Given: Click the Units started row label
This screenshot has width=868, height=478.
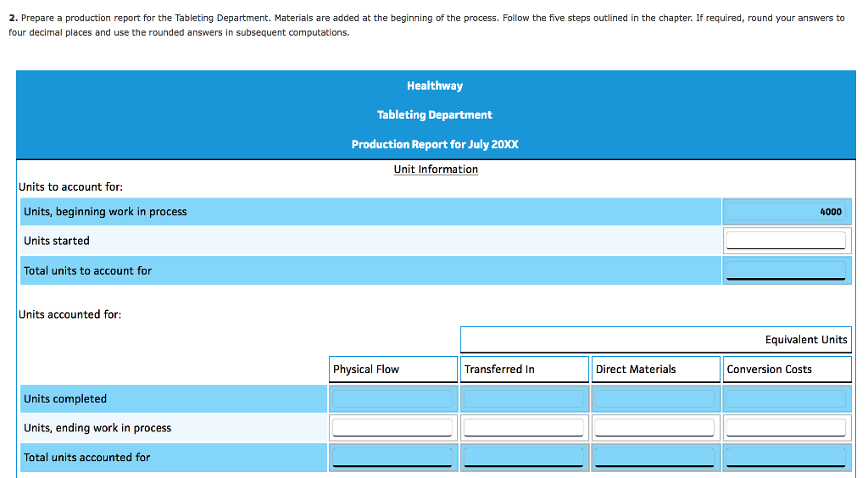Looking at the screenshot, I should click(57, 241).
